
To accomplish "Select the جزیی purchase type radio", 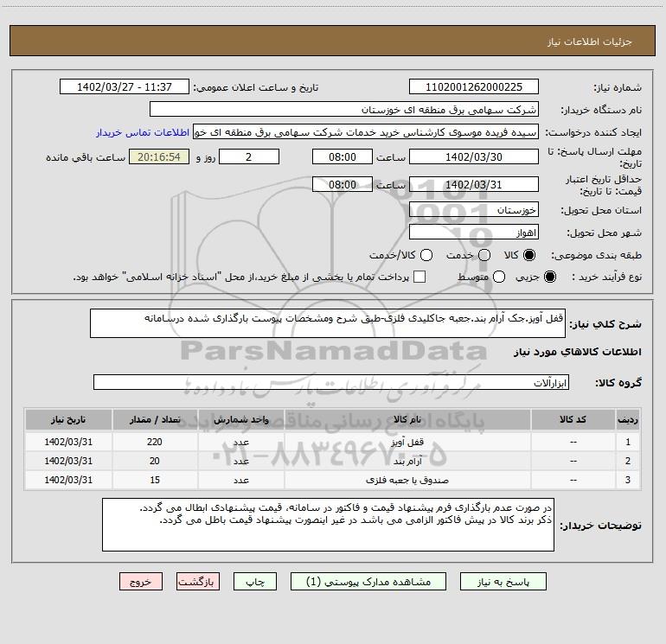I will click(x=549, y=277).
